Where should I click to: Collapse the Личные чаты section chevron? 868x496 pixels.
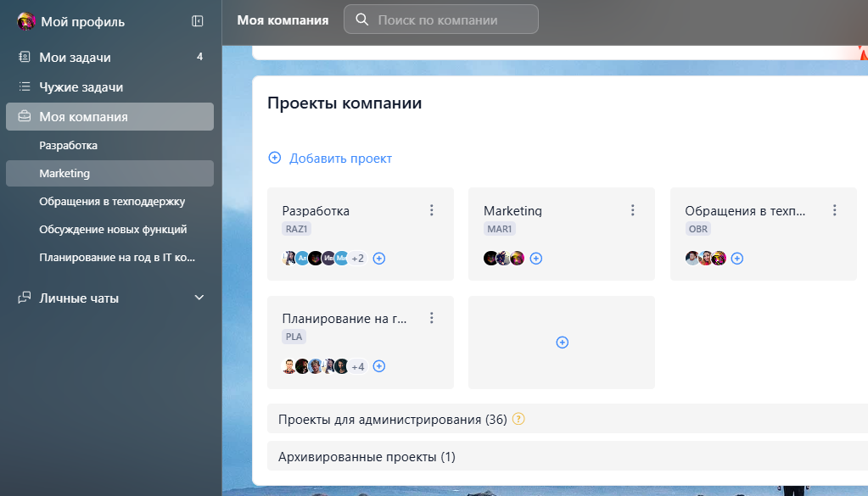click(199, 297)
